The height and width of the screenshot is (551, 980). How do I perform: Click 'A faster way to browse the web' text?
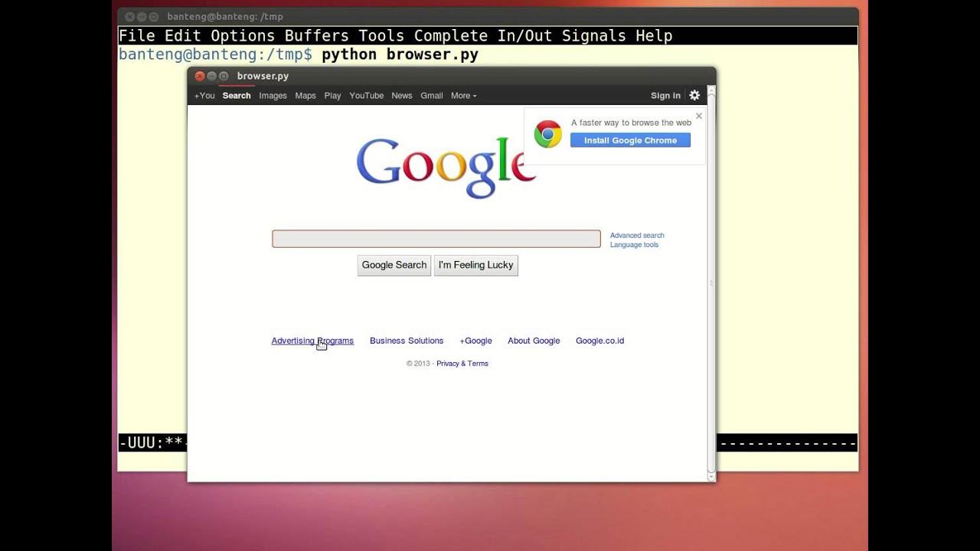[x=631, y=122]
